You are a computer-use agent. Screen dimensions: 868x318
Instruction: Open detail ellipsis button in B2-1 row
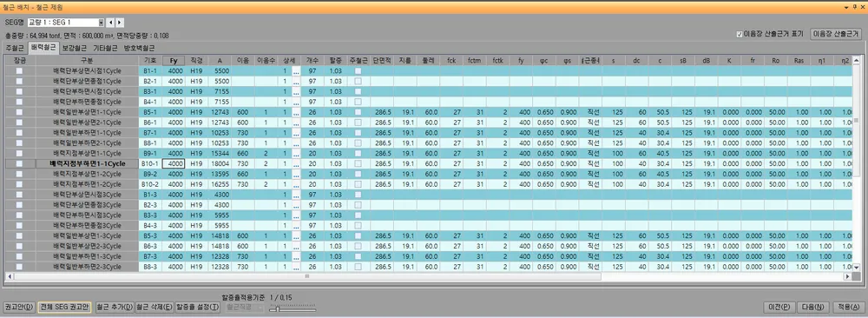click(x=296, y=82)
